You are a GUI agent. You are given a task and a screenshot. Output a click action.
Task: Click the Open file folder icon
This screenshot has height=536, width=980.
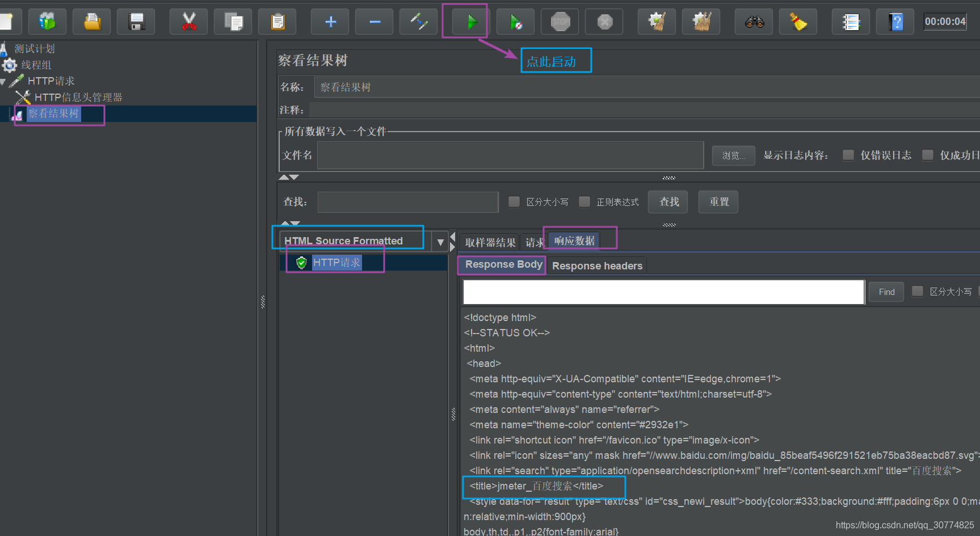pos(92,22)
